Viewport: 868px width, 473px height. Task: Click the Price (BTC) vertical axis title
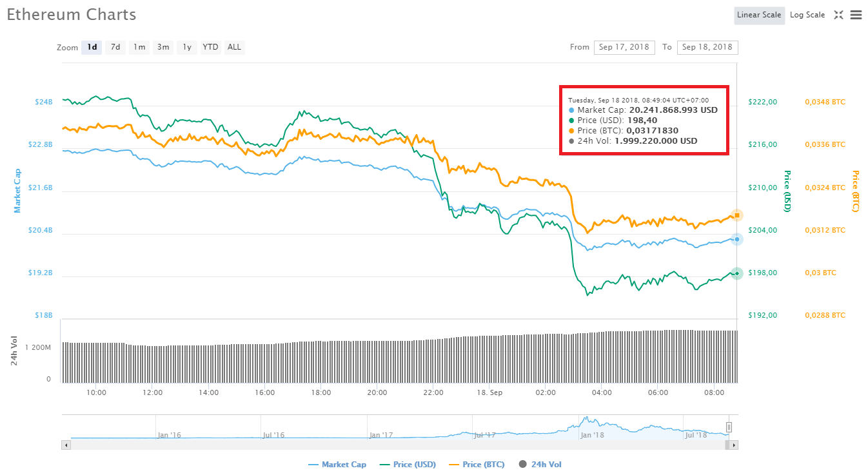tap(856, 191)
